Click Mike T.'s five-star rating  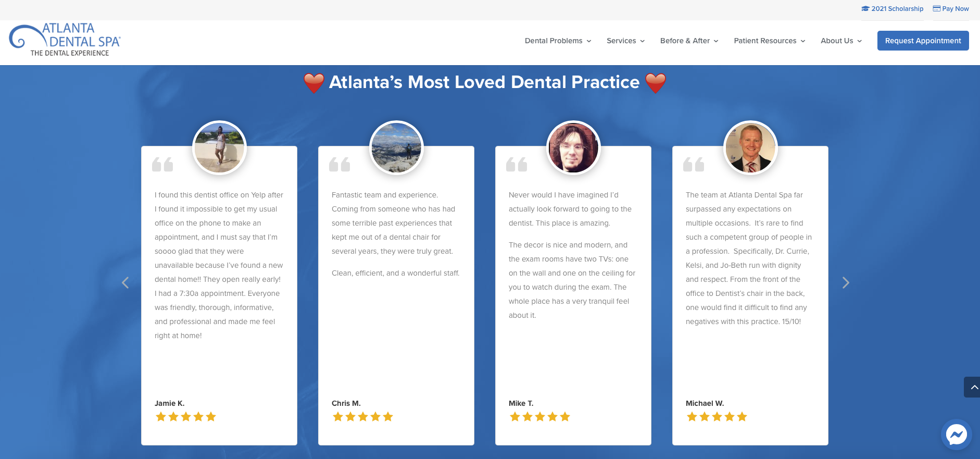[x=540, y=416]
